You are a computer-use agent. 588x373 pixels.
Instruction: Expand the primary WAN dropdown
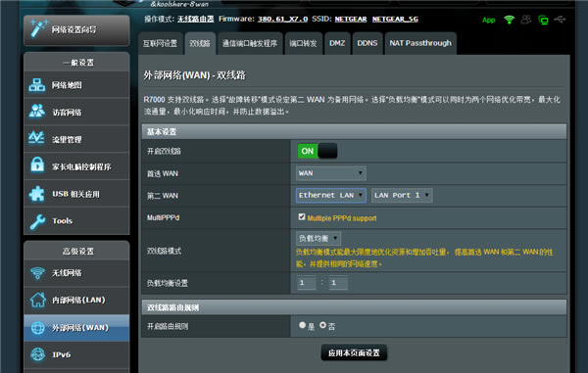pyautogui.click(x=331, y=173)
